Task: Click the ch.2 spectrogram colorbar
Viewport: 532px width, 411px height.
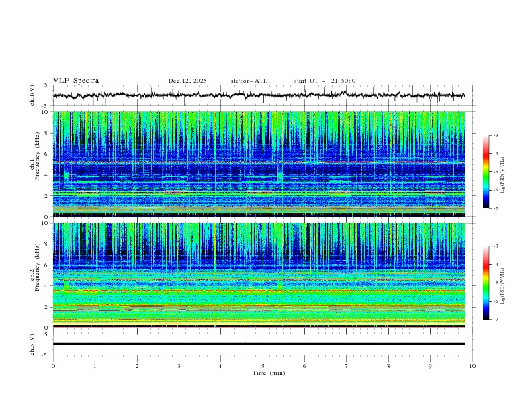Action: (x=486, y=283)
